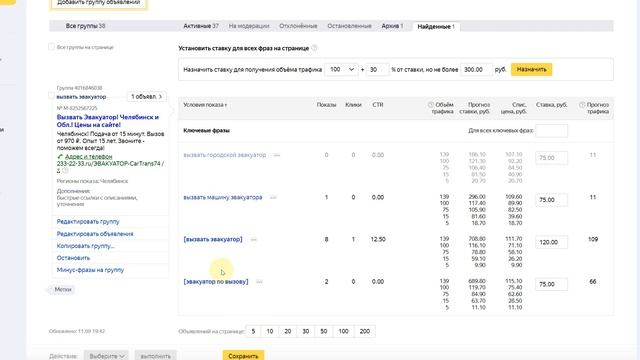Open 'Редактировать объявления' link

point(95,234)
